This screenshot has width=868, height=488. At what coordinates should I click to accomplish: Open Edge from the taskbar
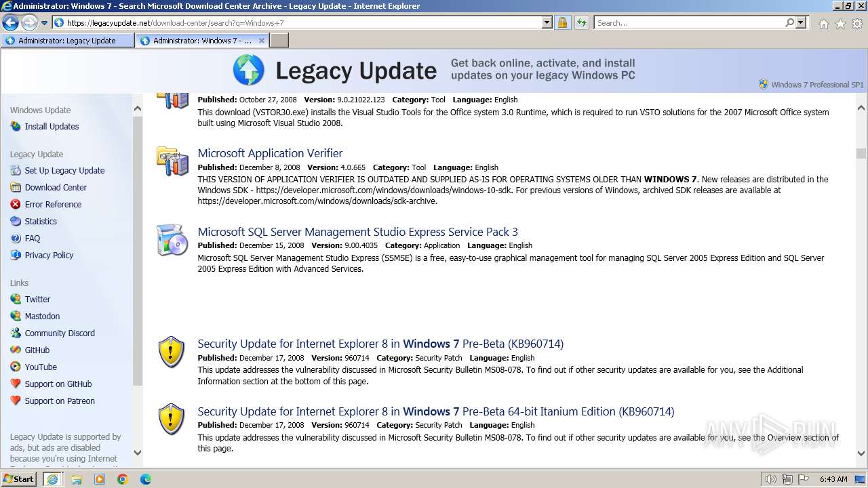pyautogui.click(x=146, y=479)
